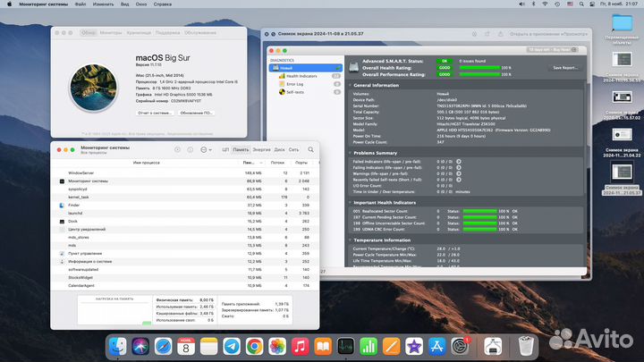The image size is (644, 362).
Task: Switch to the Сеть tab
Action: click(293, 150)
